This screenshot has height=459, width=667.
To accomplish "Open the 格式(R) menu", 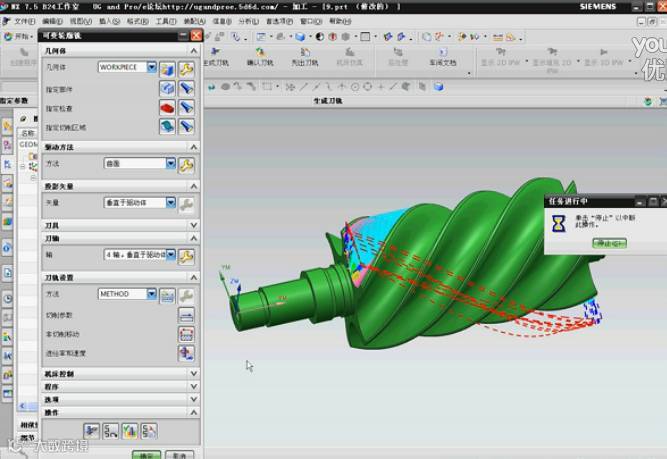I will click(x=137, y=21).
